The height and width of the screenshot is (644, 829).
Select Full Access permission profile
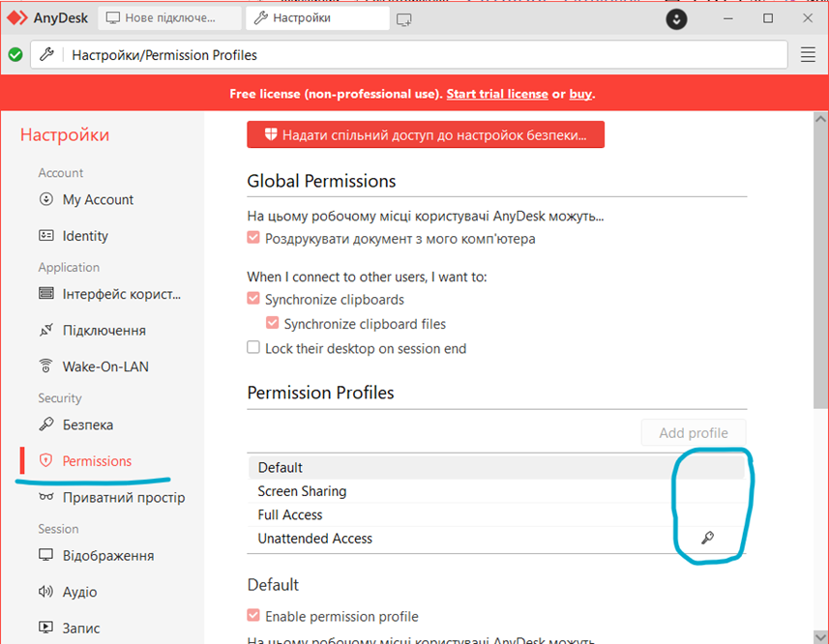(x=290, y=514)
